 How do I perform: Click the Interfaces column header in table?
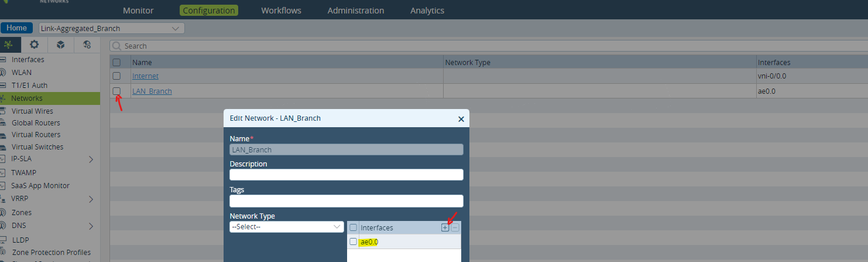(x=812, y=62)
